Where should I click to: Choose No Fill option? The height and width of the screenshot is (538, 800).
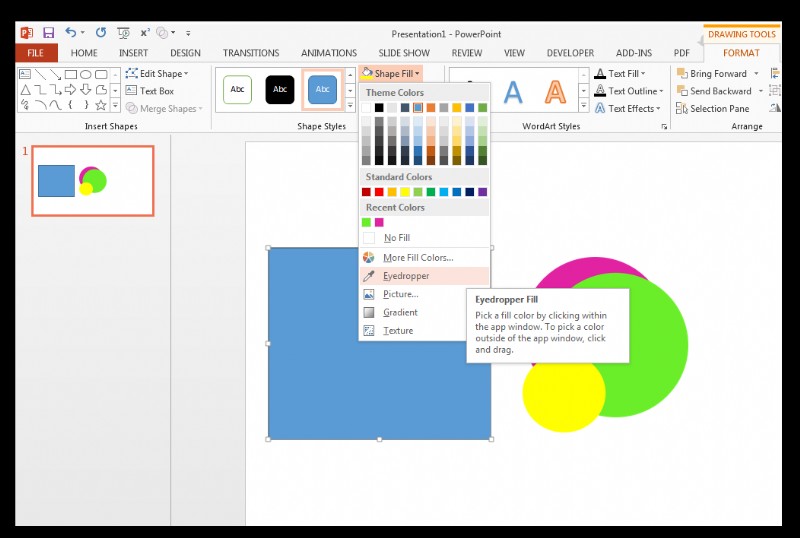(x=424, y=238)
